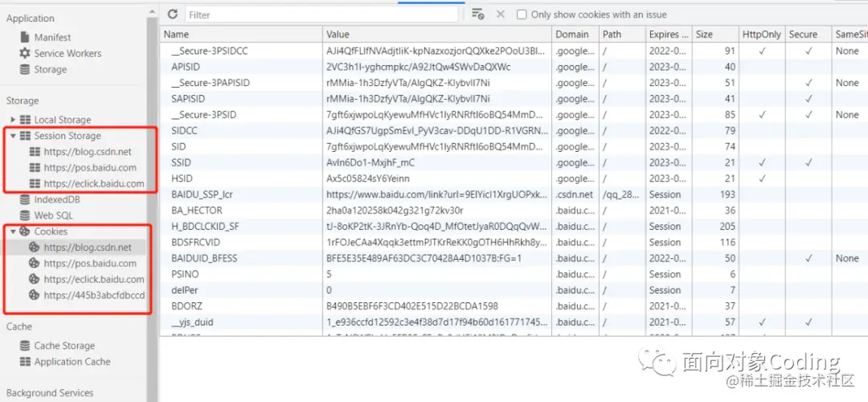Select https://pos.baidu.com under Session Storage
868x402 pixels.
pyautogui.click(x=90, y=167)
